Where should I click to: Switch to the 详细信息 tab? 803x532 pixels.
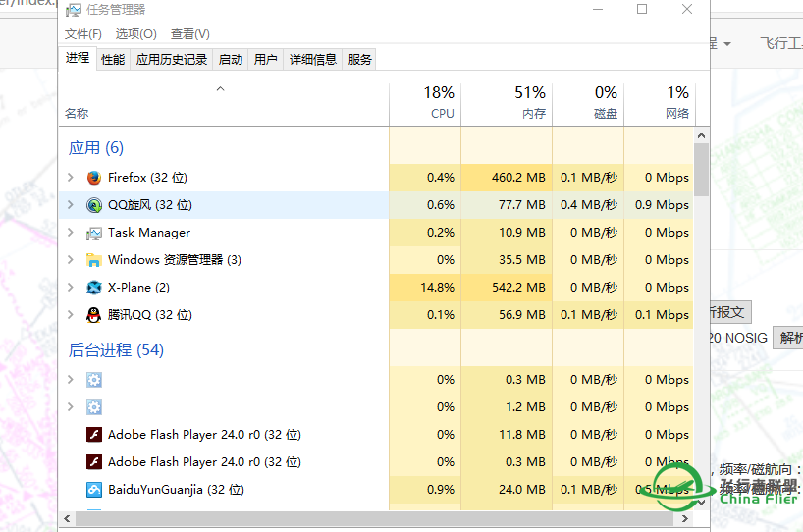tap(313, 59)
